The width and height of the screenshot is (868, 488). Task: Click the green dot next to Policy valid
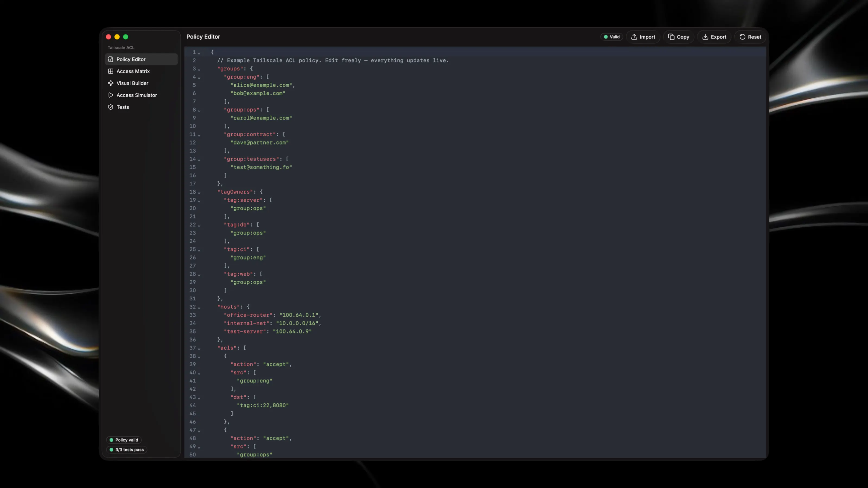coord(111,440)
